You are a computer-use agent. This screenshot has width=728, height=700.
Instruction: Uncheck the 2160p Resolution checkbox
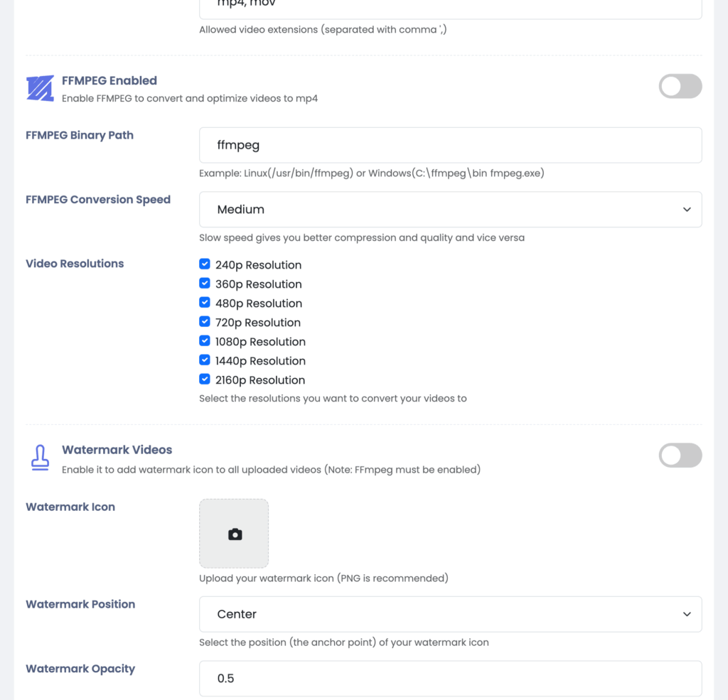pyautogui.click(x=205, y=379)
